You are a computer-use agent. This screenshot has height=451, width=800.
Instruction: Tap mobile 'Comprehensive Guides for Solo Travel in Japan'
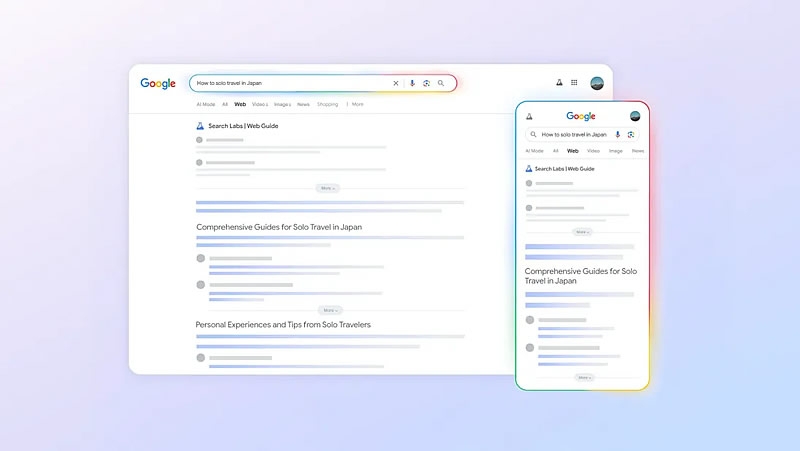tap(581, 276)
